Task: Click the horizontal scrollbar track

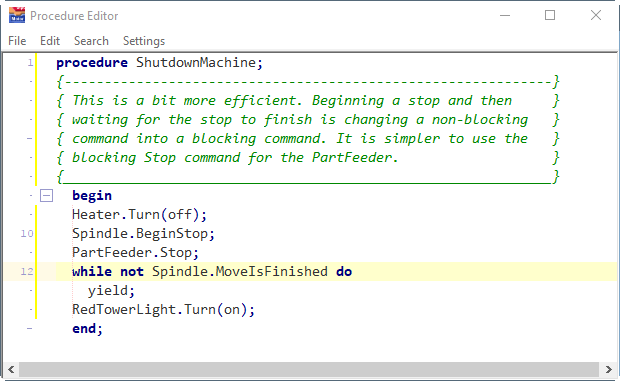Action: pos(310,370)
